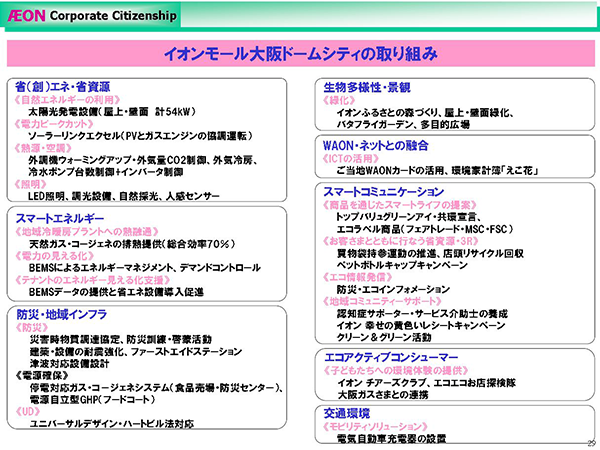Select the line 'ペットボトルキャップキャンペーン'
Viewport: 600px width, 450px height.
[x=402, y=265]
